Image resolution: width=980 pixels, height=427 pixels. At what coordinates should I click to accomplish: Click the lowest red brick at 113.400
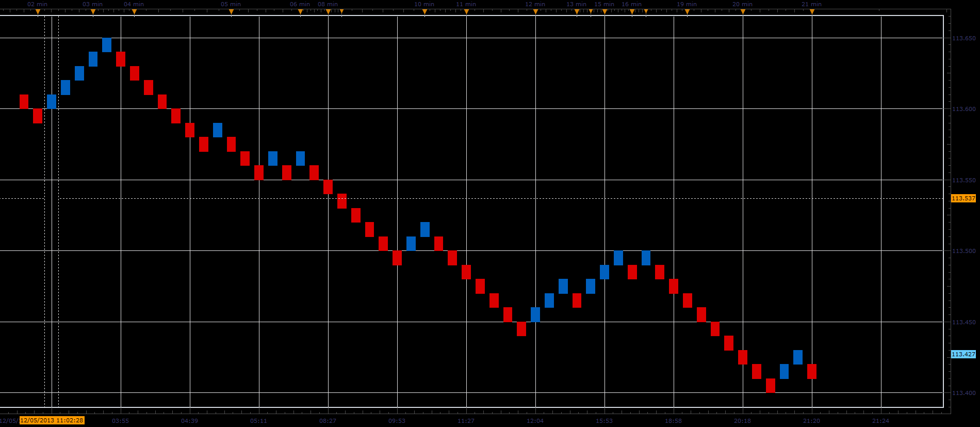click(x=771, y=386)
